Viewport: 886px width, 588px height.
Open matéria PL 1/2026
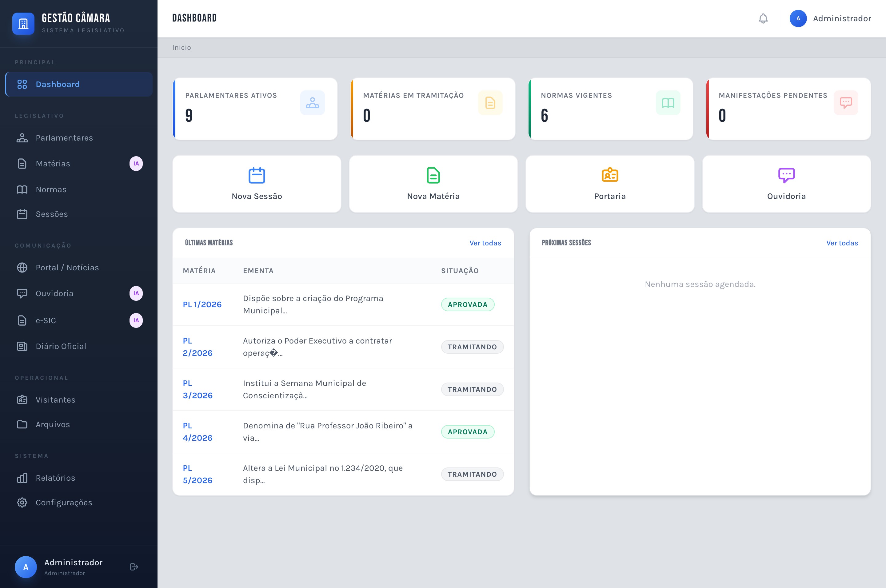[202, 304]
